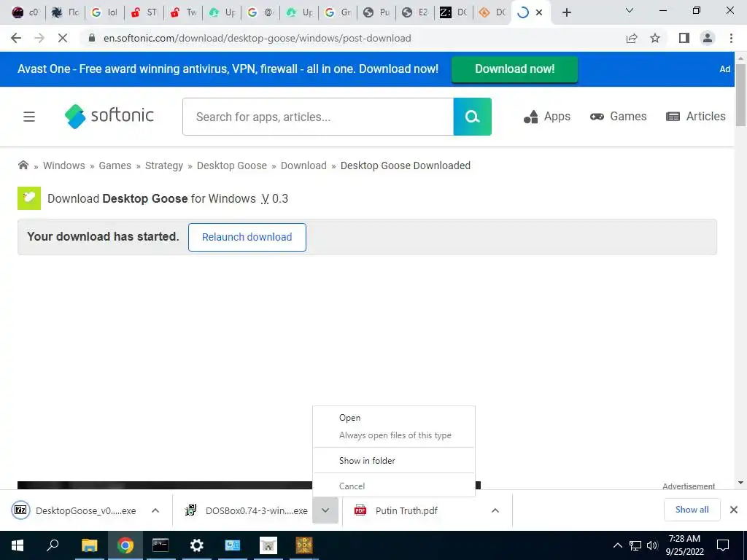
Task: Click the volume speaker tray icon
Action: [x=652, y=545]
